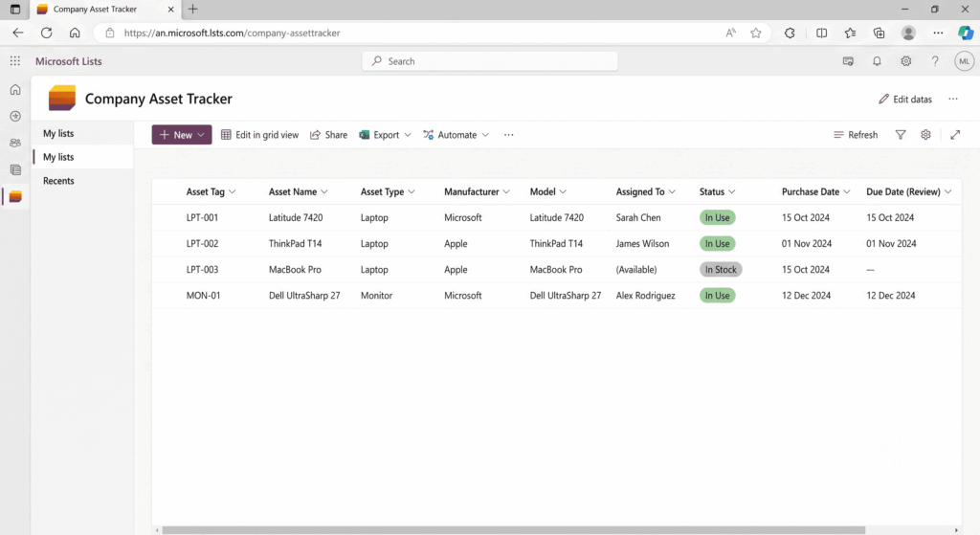Click the browser home icon
This screenshot has width=980, height=535.
75,33
